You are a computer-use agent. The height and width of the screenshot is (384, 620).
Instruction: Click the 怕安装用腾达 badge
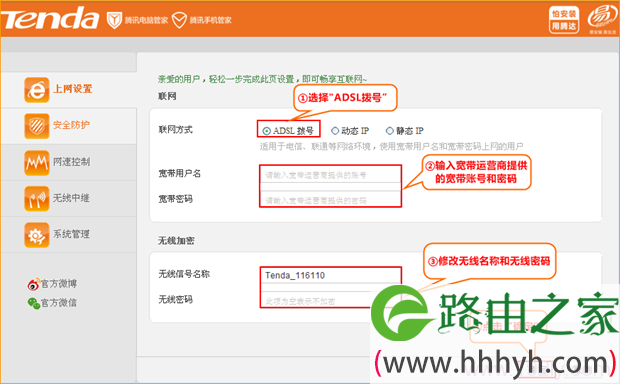click(564, 19)
